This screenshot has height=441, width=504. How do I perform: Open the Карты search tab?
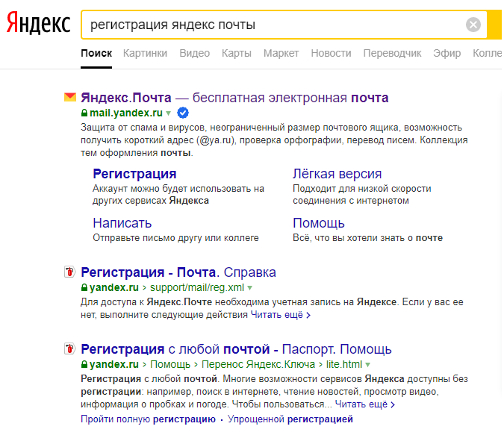[x=237, y=53]
